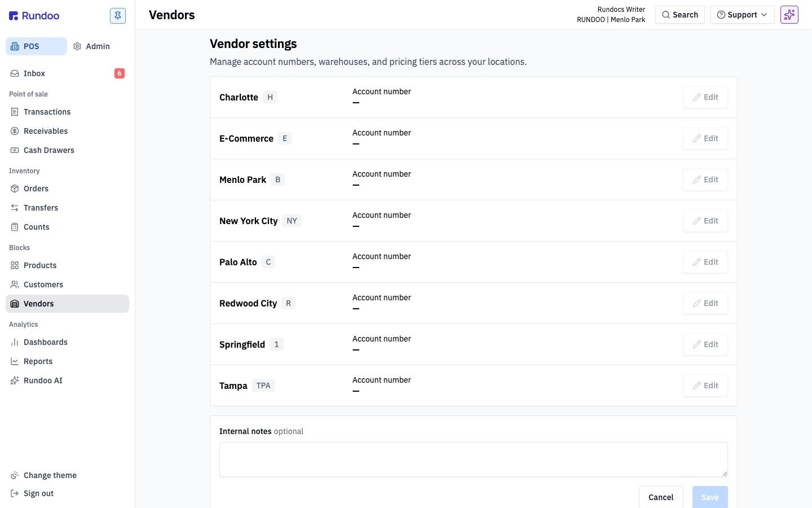Open the Counts page

coord(67,227)
